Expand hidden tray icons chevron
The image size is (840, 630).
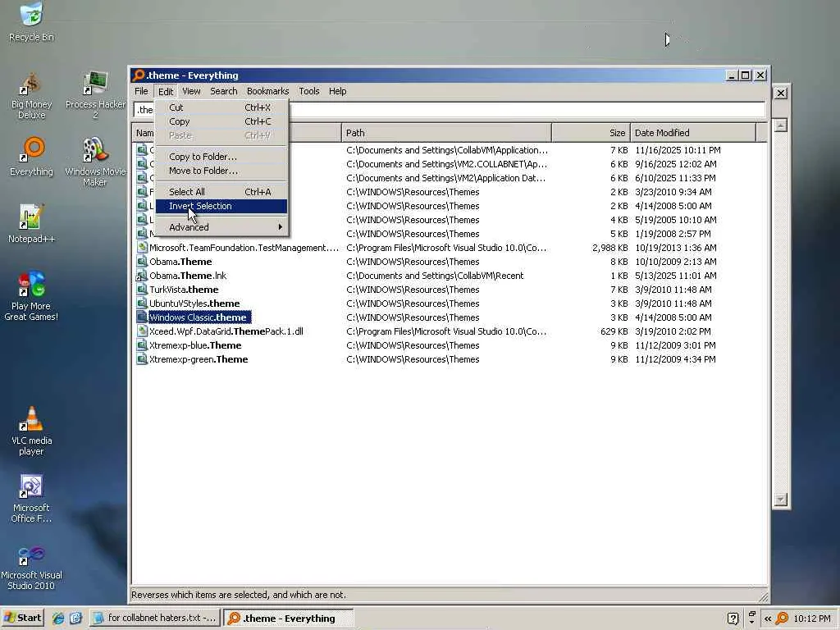[x=768, y=619]
